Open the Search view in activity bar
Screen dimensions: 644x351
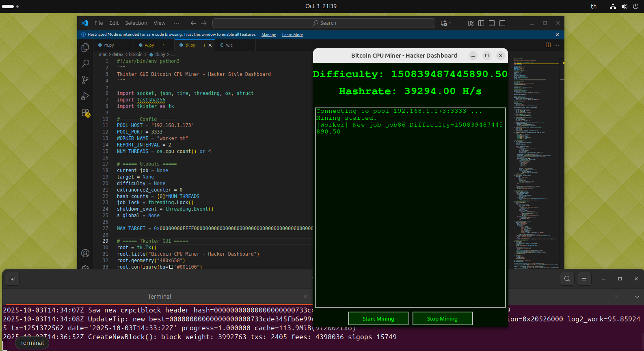coord(85,64)
